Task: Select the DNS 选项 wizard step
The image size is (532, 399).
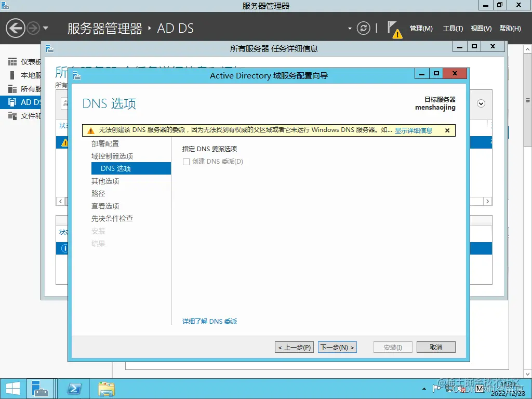Action: (131, 168)
